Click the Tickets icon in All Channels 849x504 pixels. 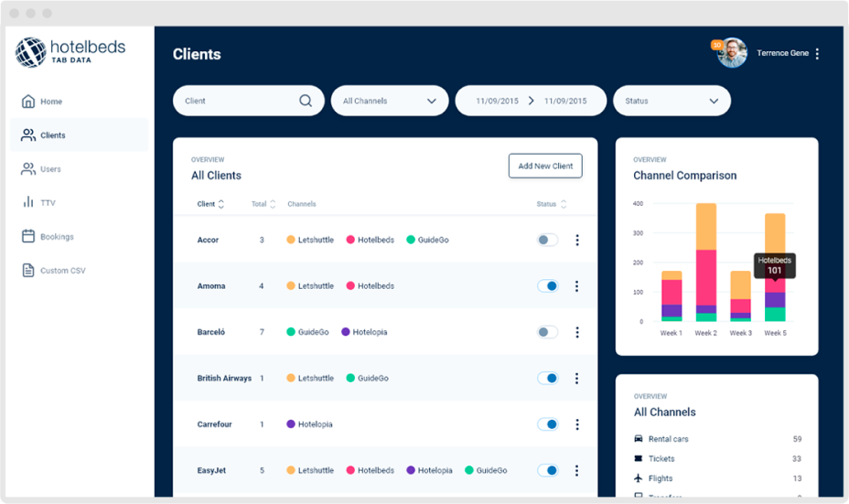638,458
